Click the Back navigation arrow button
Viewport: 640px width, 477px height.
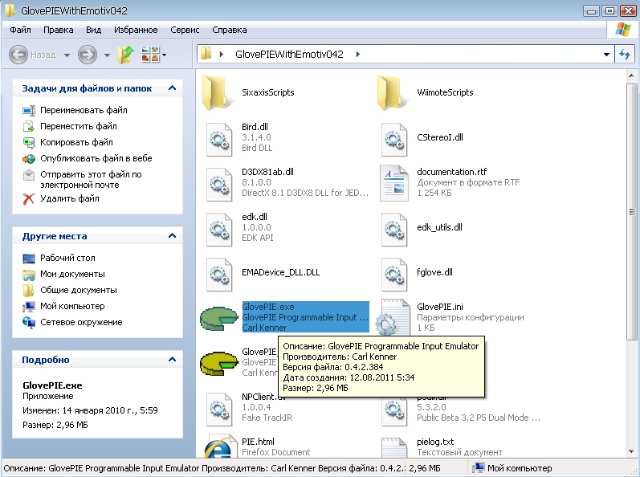[18, 54]
